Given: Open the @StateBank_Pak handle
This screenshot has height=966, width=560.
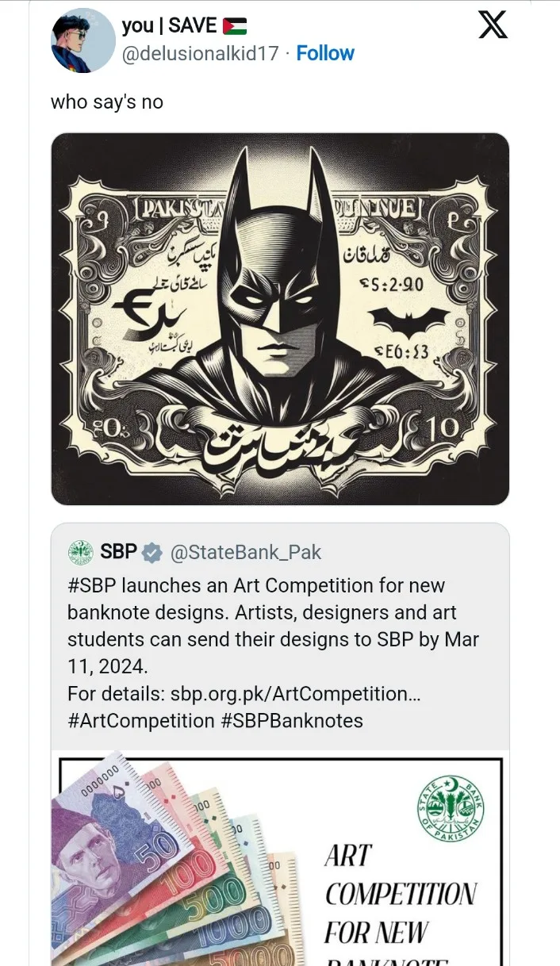Looking at the screenshot, I should (246, 552).
